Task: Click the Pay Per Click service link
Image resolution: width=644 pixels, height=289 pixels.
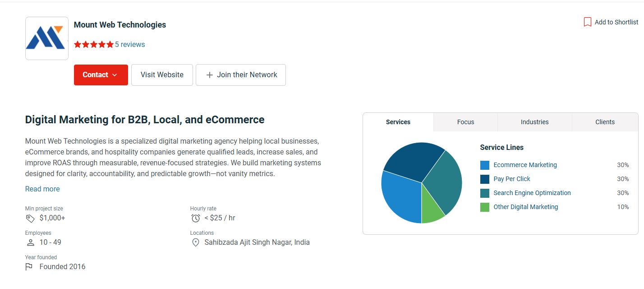Action: pyautogui.click(x=512, y=179)
